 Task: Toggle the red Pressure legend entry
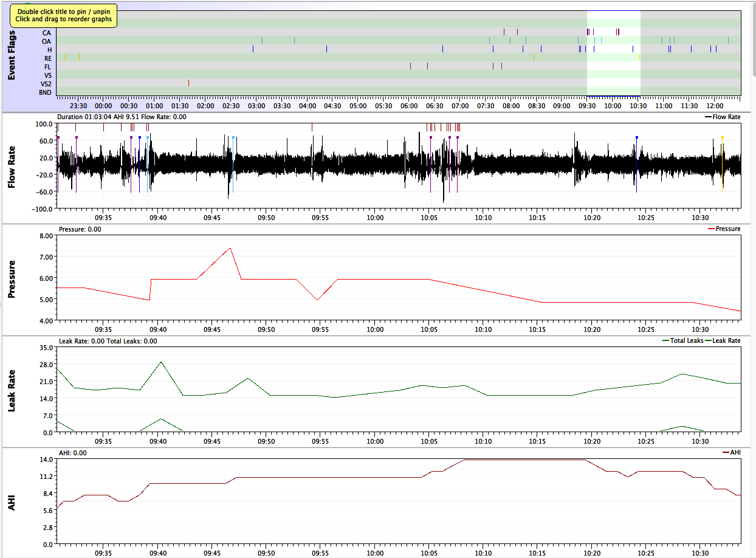pos(724,229)
